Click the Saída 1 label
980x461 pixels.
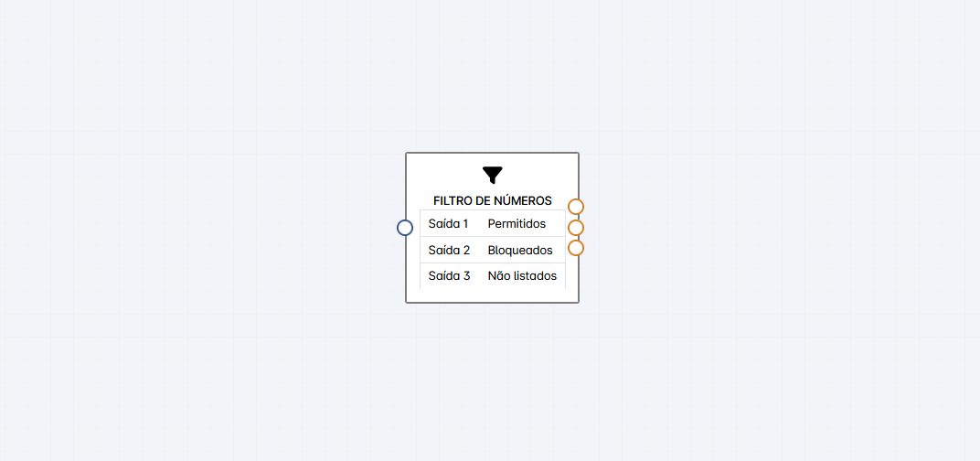tap(448, 223)
